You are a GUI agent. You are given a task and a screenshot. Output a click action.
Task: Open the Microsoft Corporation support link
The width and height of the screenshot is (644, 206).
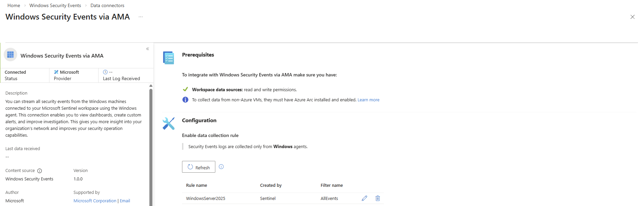pos(95,201)
